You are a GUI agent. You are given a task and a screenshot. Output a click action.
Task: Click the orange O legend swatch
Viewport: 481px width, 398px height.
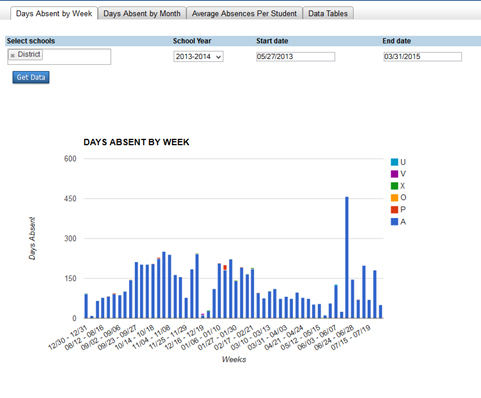(394, 198)
